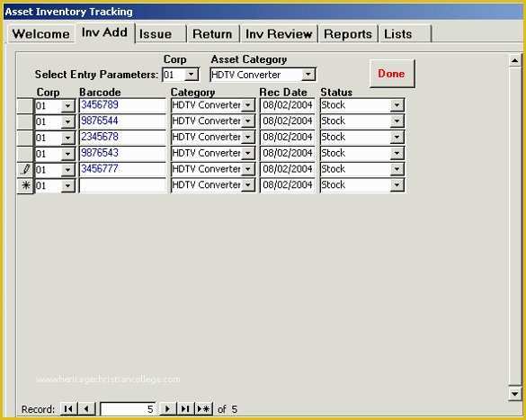Click barcode field containing 2345678
This screenshot has height=420, width=526.
123,138
